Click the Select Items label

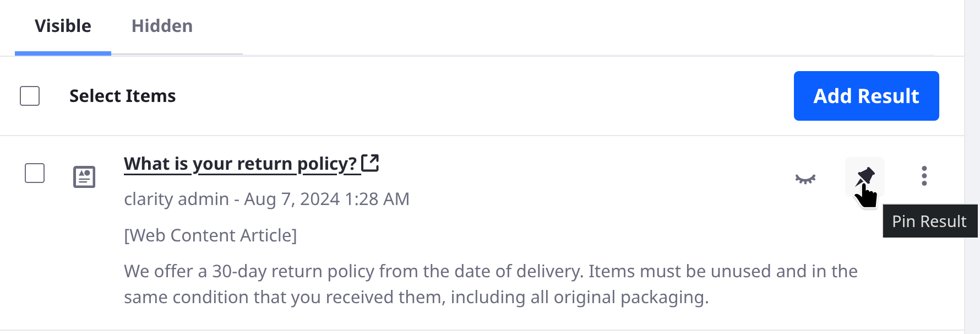(x=122, y=96)
